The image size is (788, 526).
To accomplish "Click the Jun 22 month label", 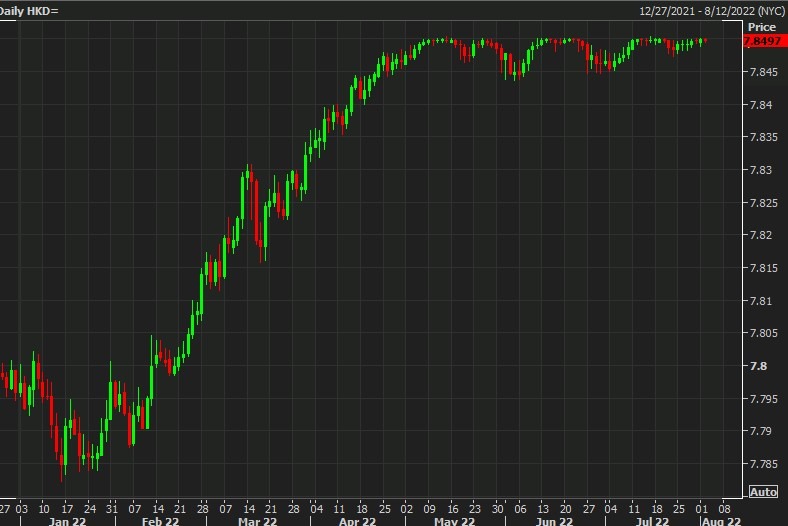I will click(554, 521).
